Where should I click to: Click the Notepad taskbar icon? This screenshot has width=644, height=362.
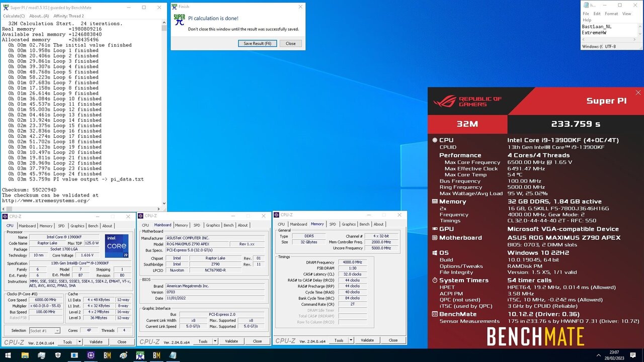(173, 355)
